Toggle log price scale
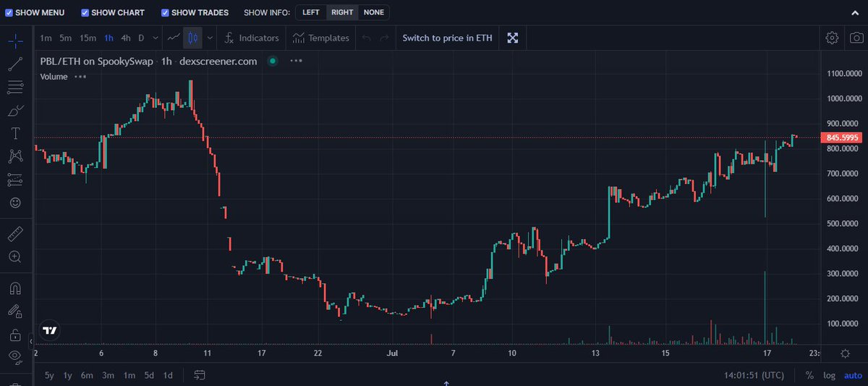This screenshot has width=868, height=386. pyautogui.click(x=829, y=375)
